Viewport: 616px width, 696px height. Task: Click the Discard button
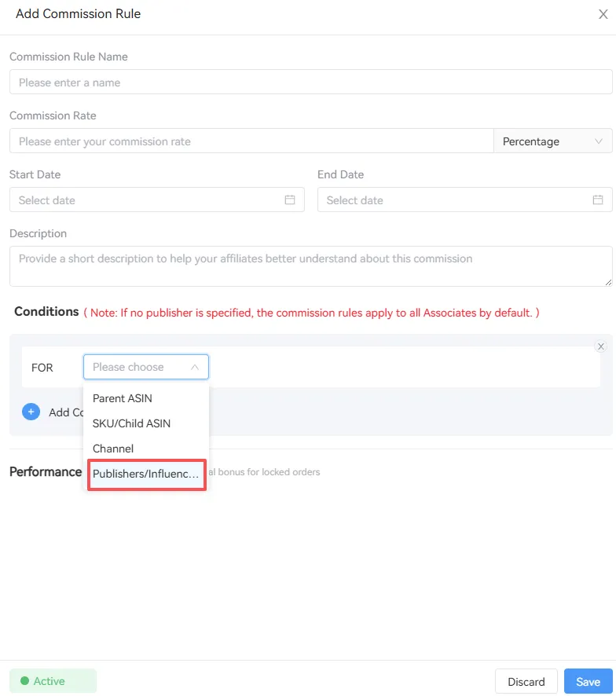(526, 681)
